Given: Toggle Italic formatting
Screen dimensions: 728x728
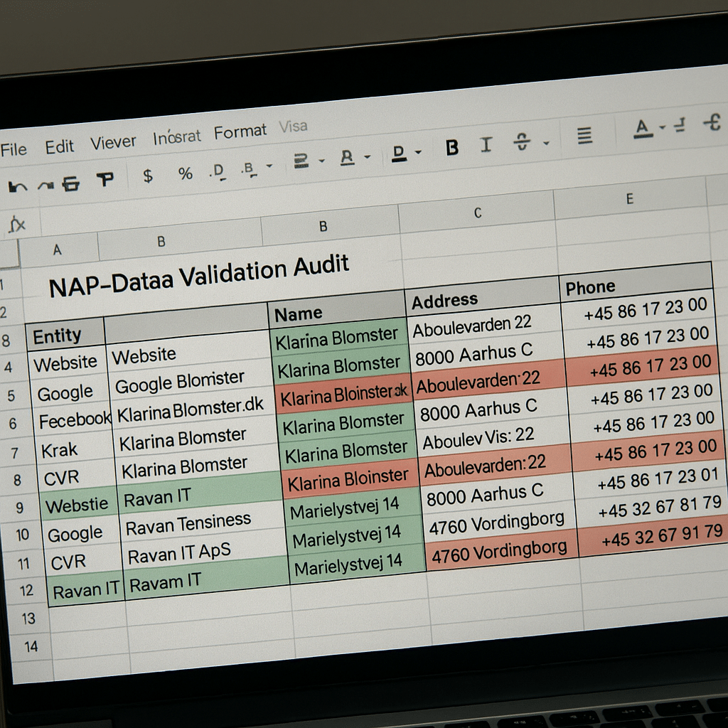Looking at the screenshot, I should pos(486,144).
